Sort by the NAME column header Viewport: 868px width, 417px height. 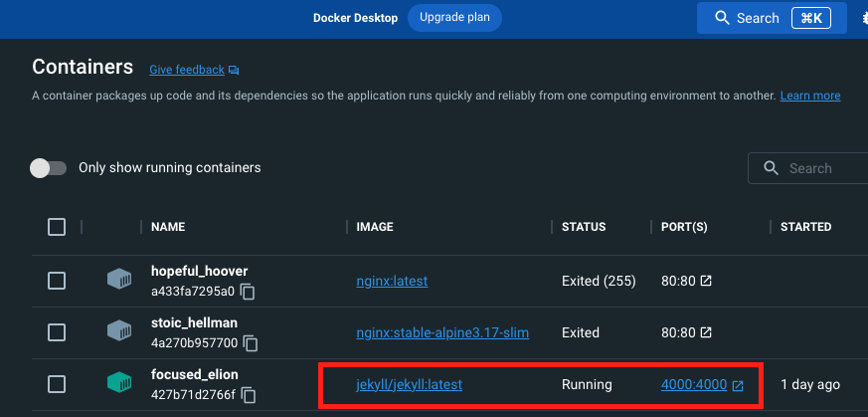[168, 227]
